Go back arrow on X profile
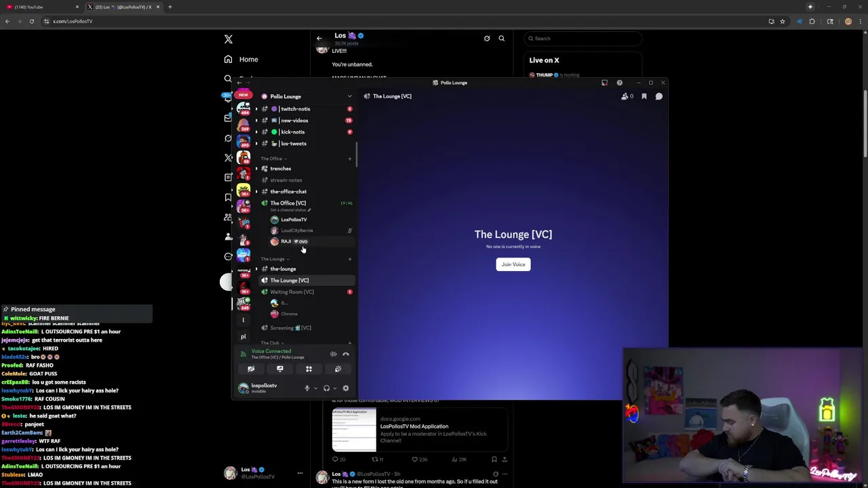Viewport: 868px width, 488px height. click(x=319, y=39)
